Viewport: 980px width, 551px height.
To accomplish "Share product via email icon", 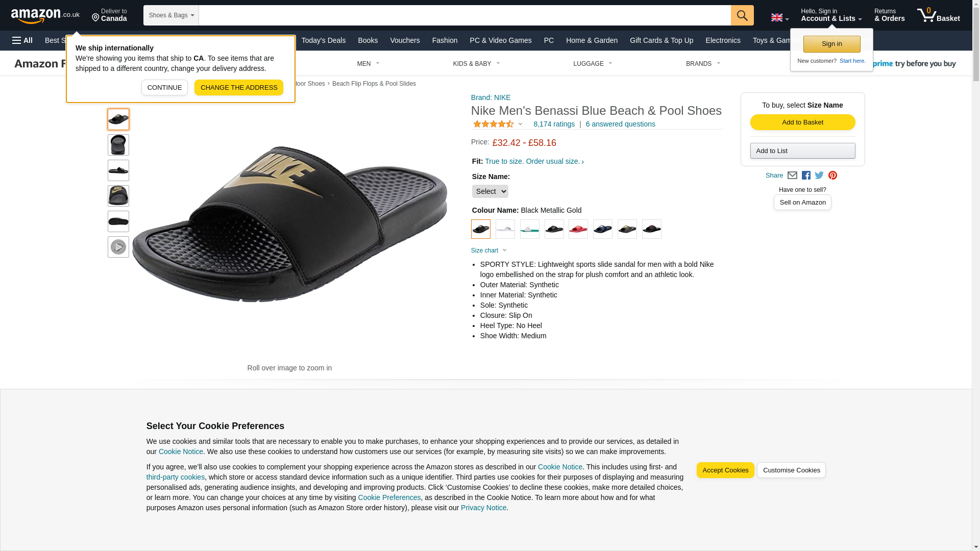I will point(792,176).
